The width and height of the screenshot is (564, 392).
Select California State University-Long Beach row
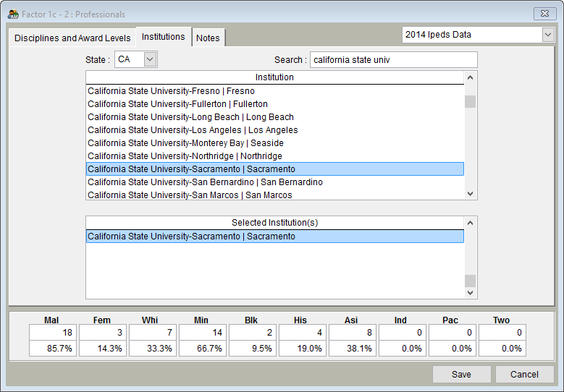pyautogui.click(x=275, y=116)
